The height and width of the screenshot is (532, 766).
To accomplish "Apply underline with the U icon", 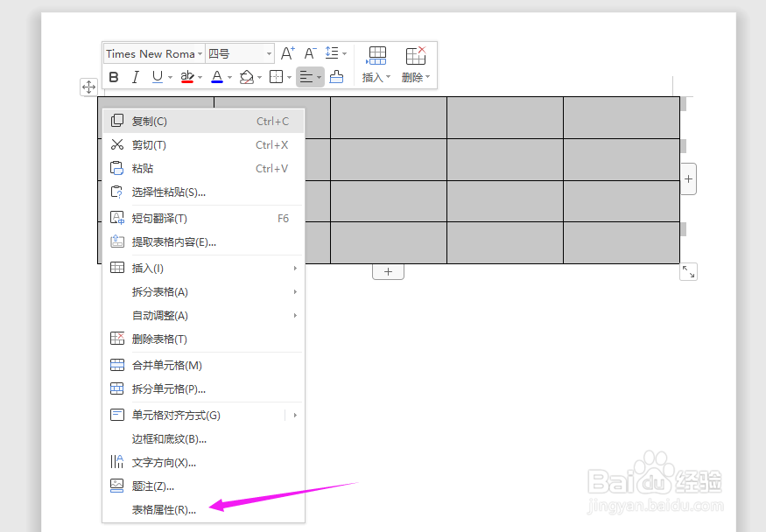I will 158,77.
